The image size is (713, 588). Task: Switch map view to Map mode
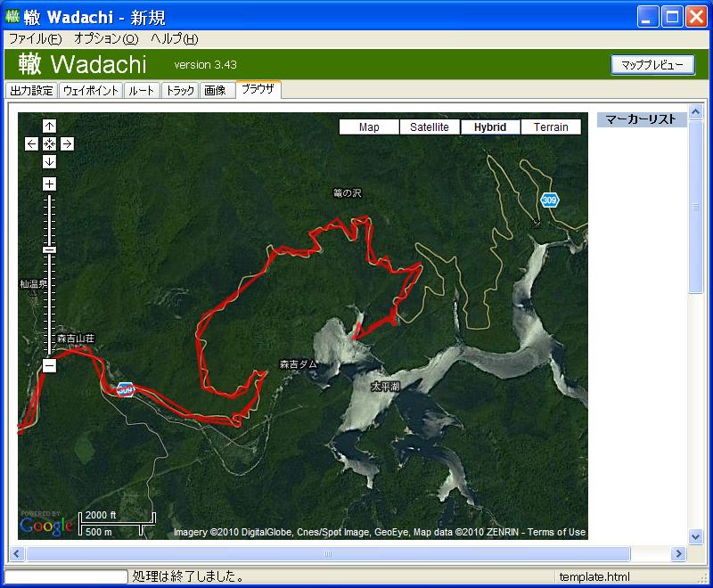[369, 127]
